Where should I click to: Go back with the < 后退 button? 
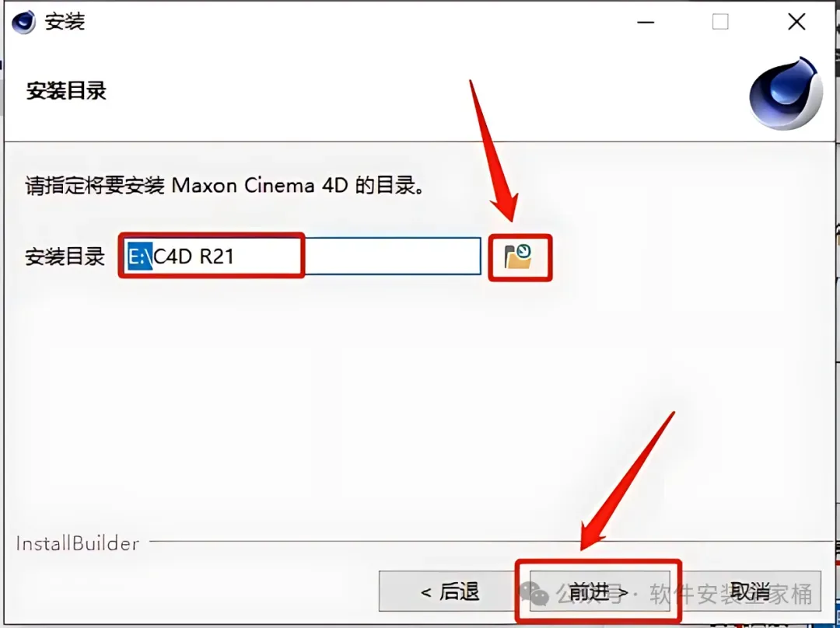pos(449,591)
